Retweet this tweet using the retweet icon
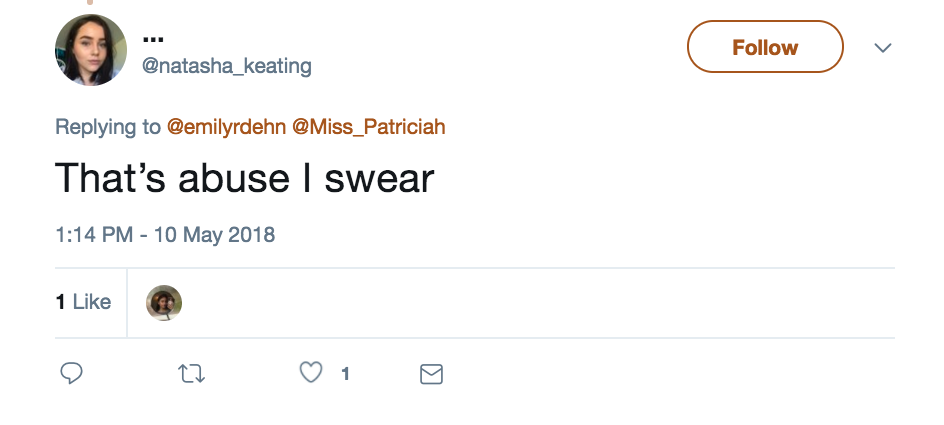This screenshot has width=944, height=425. (190, 374)
